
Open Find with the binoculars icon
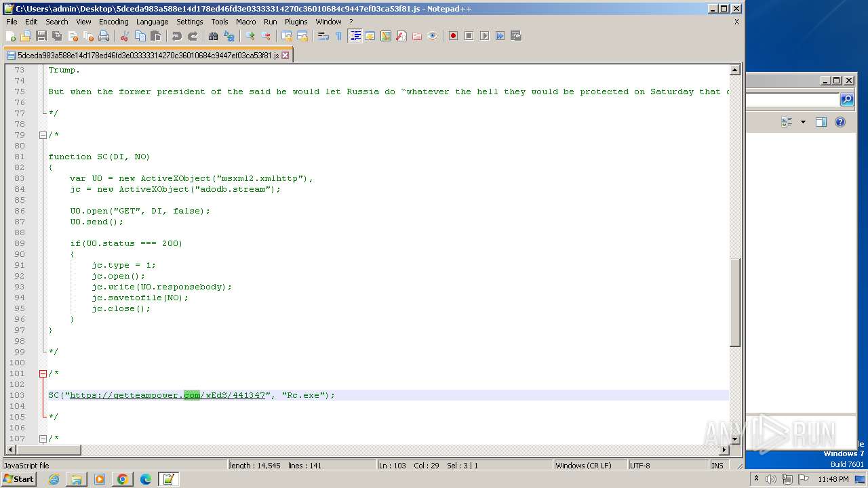pyautogui.click(x=214, y=36)
